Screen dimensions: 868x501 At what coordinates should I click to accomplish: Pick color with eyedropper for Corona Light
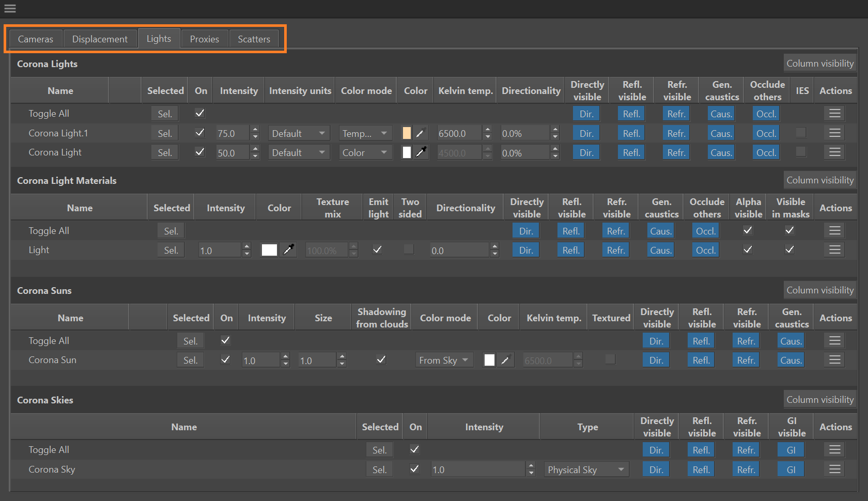click(x=421, y=152)
